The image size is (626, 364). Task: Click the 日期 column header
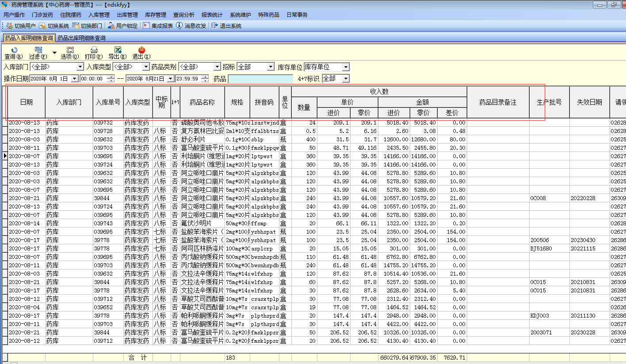[27, 102]
